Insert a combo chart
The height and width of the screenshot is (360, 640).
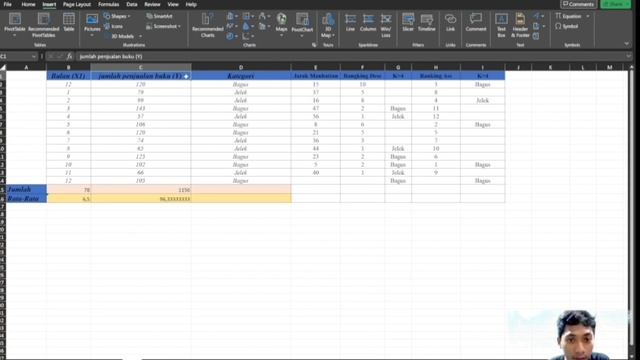coord(263,26)
